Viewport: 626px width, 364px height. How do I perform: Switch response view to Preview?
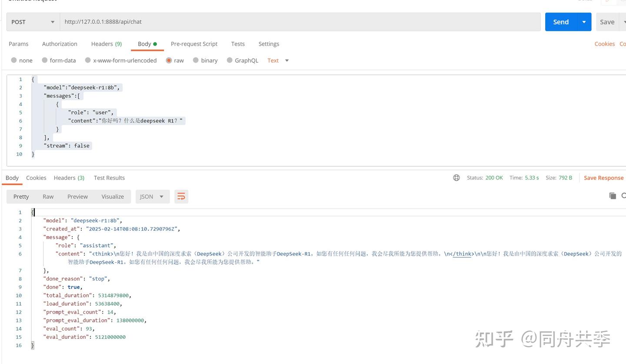click(77, 196)
